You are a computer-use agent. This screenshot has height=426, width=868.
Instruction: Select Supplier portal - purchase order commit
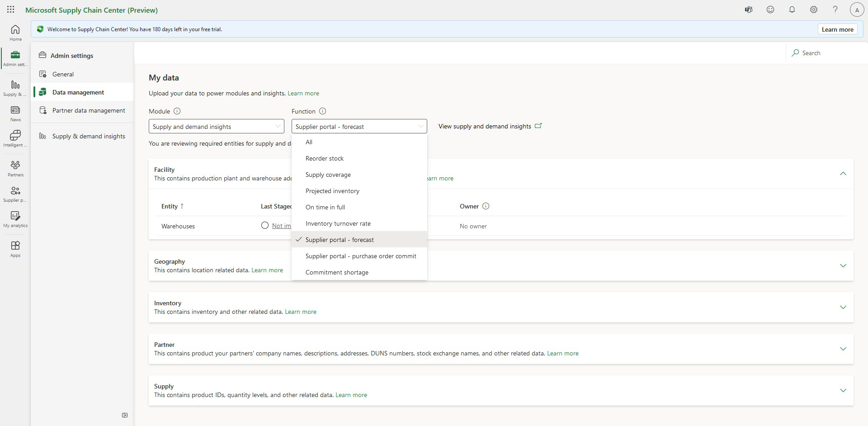click(359, 256)
